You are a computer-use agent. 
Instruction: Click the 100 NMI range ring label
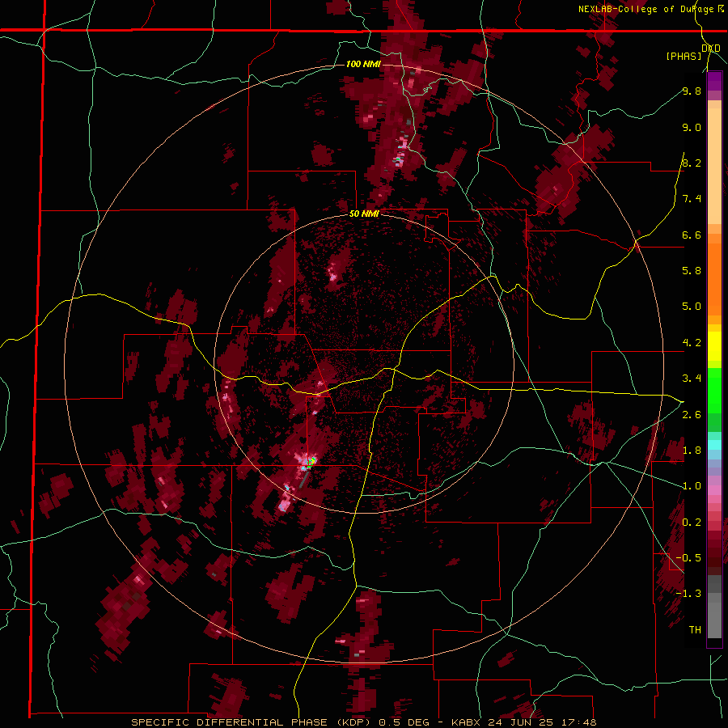pyautogui.click(x=363, y=64)
